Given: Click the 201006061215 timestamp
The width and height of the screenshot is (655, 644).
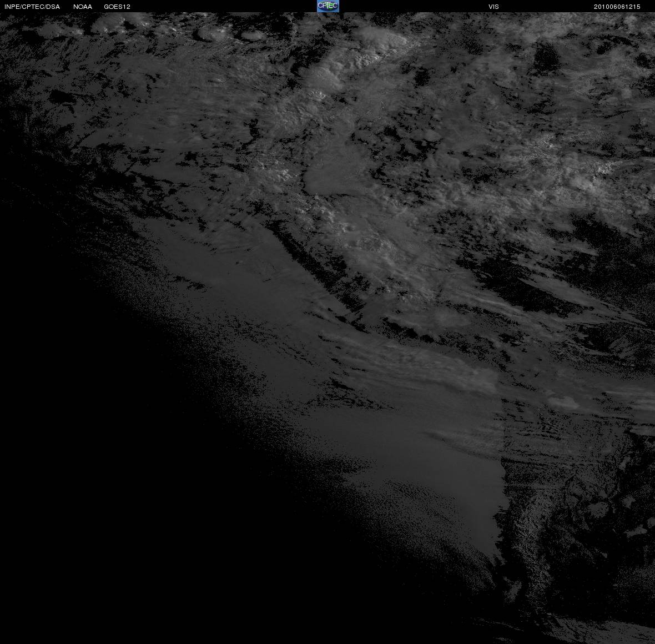Looking at the screenshot, I should [617, 7].
